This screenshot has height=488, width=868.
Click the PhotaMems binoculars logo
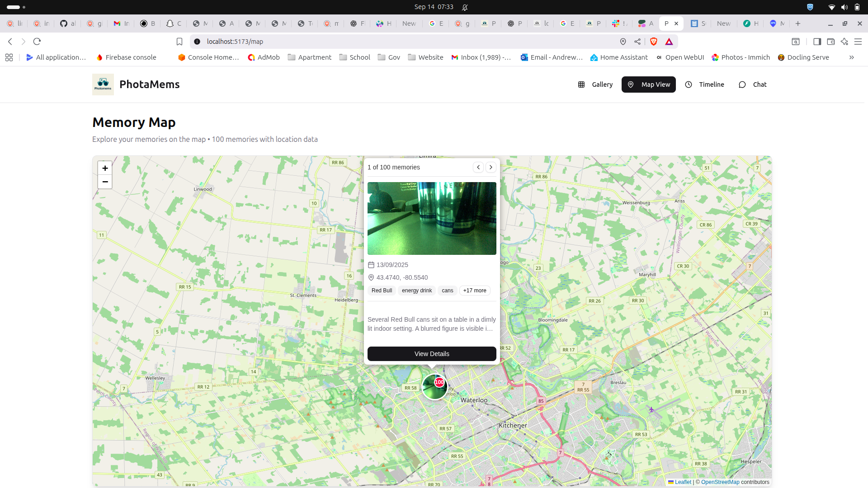coord(103,84)
